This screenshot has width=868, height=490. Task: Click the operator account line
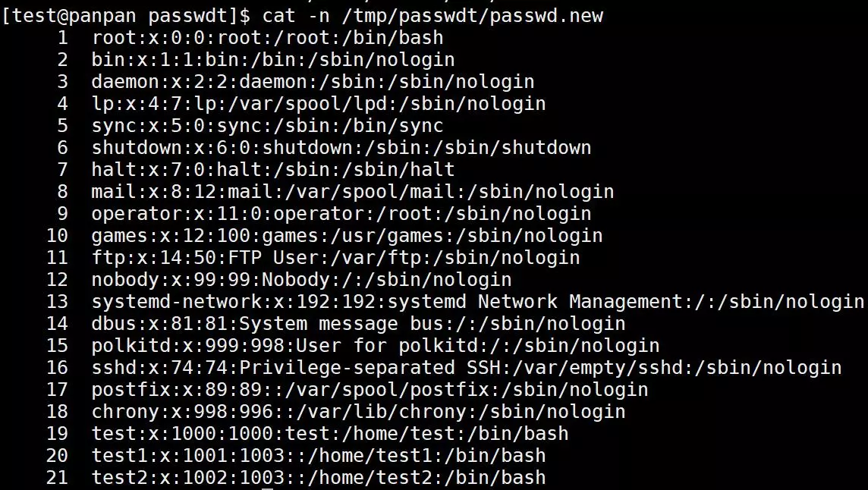pyautogui.click(x=341, y=214)
